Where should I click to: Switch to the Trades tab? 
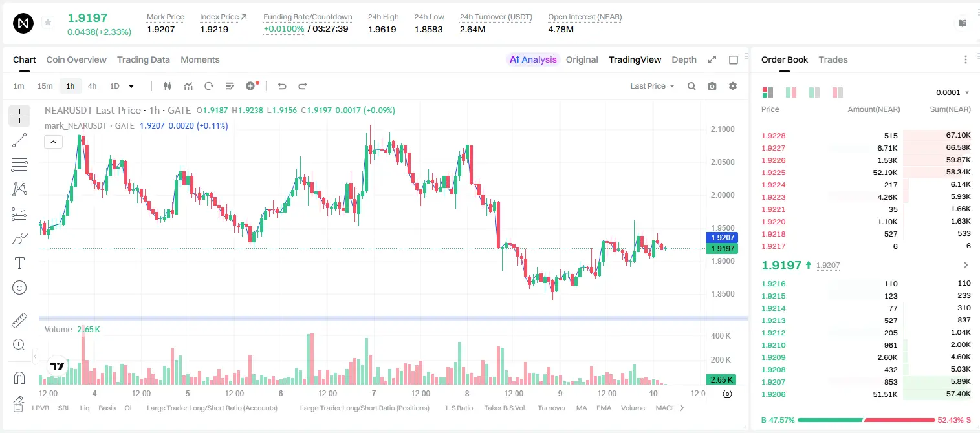tap(833, 59)
